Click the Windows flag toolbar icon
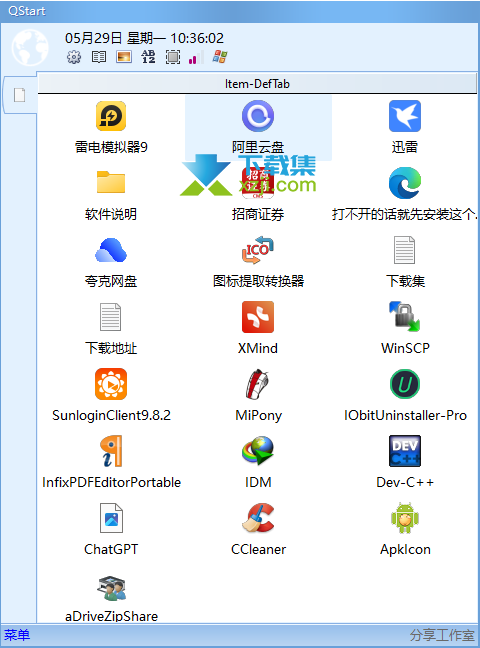The height and width of the screenshot is (648, 480). point(220,57)
